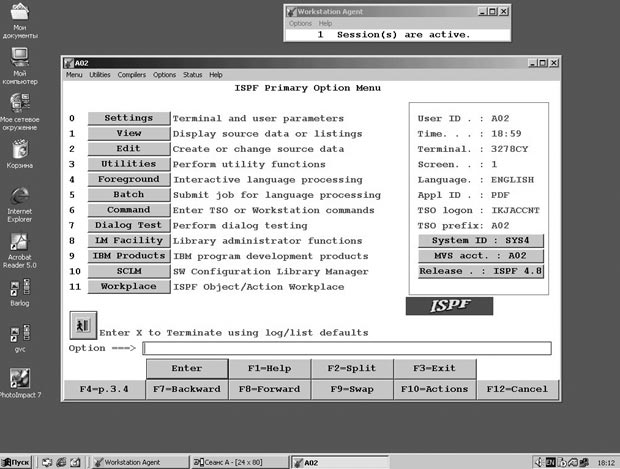Click the F3=Exit button

point(435,369)
